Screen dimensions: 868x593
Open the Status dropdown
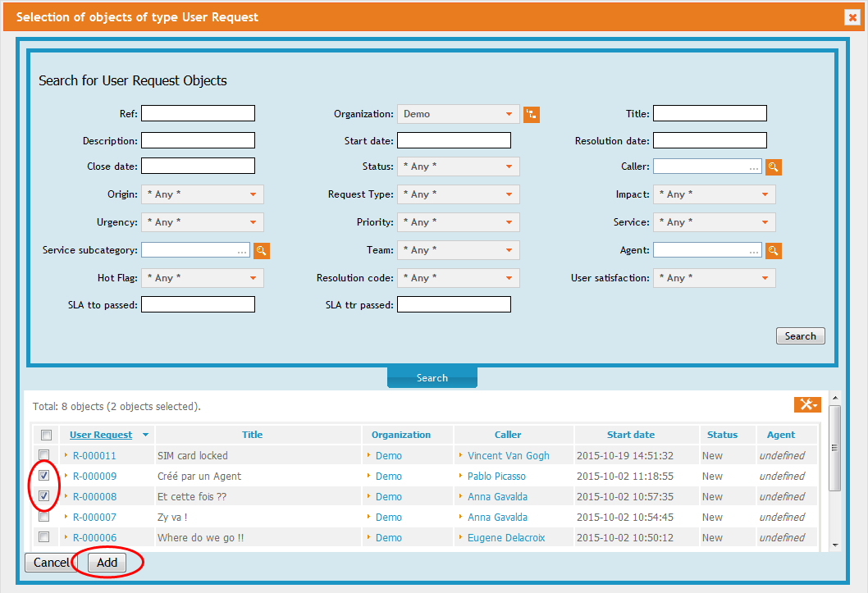[x=458, y=166]
